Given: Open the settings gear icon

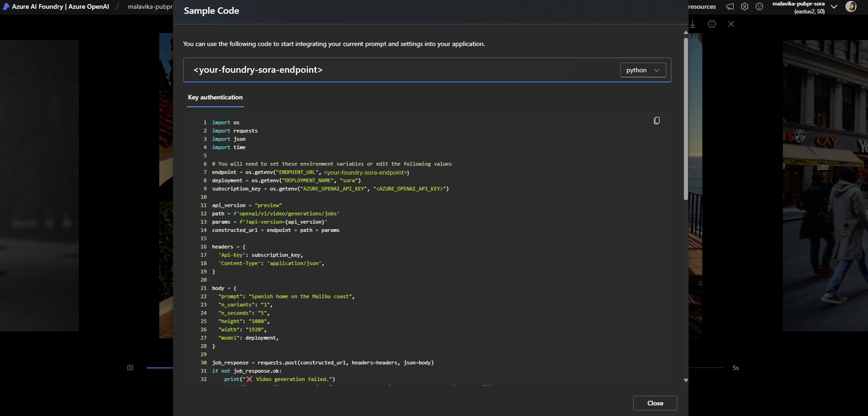Looking at the screenshot, I should 745,7.
